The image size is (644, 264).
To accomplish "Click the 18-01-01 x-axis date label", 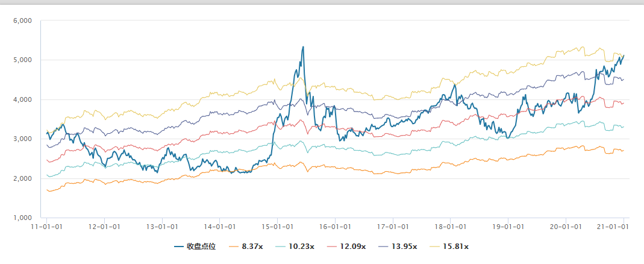I will click(450, 227).
